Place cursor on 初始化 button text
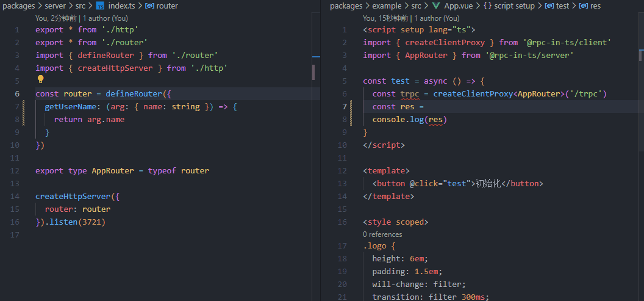The width and height of the screenshot is (644, 301). (x=488, y=184)
